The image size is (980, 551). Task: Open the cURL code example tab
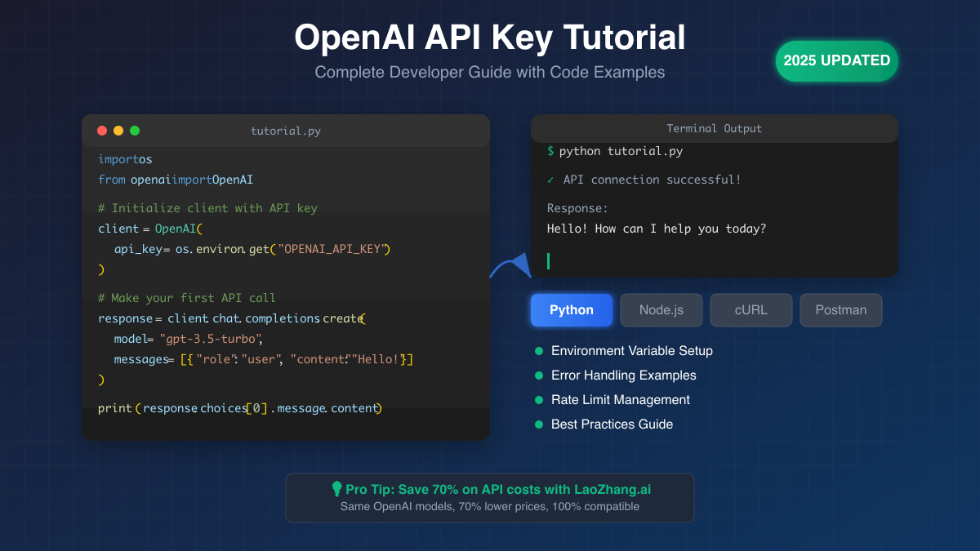tap(751, 309)
